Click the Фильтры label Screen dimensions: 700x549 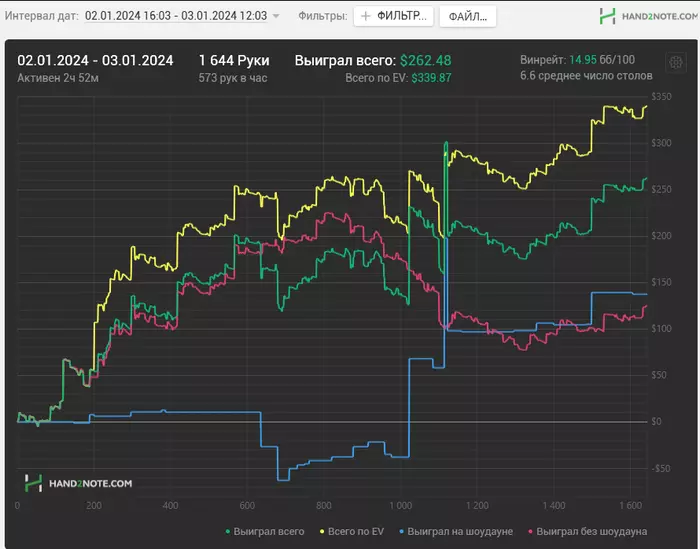(322, 16)
